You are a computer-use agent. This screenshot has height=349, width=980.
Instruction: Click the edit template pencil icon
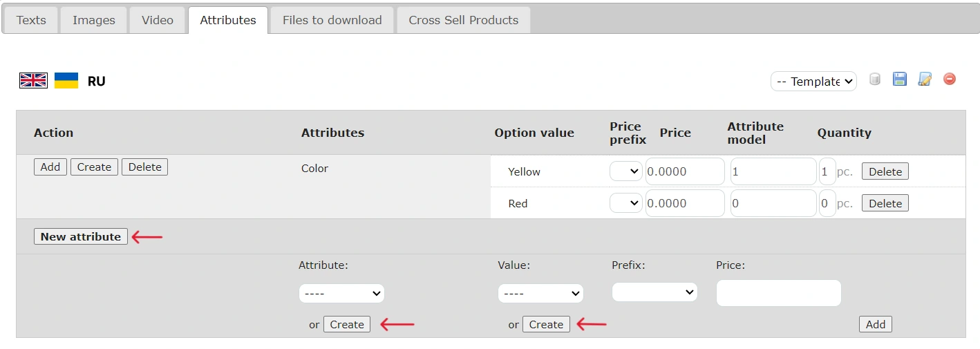click(x=925, y=79)
